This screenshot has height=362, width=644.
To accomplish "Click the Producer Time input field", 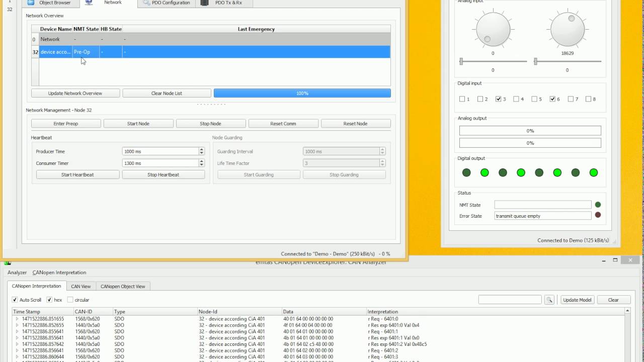I will (x=160, y=151).
